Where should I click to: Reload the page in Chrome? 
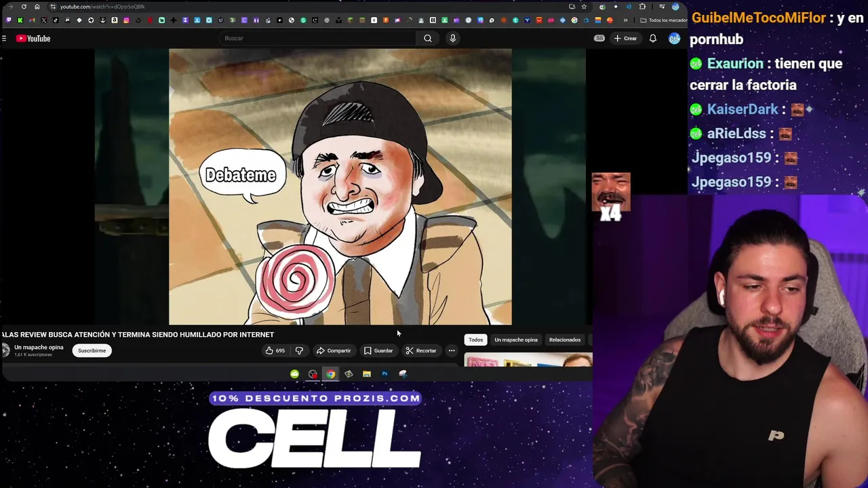[24, 7]
